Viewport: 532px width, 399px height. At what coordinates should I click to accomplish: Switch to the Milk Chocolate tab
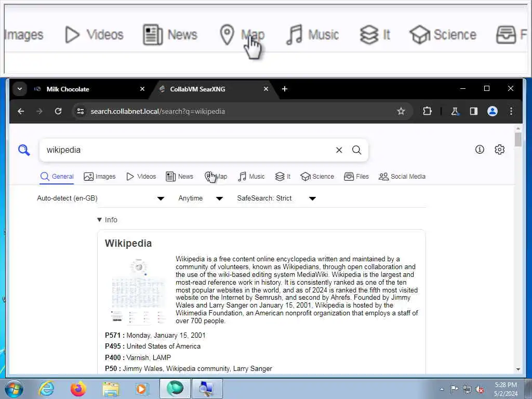90,89
